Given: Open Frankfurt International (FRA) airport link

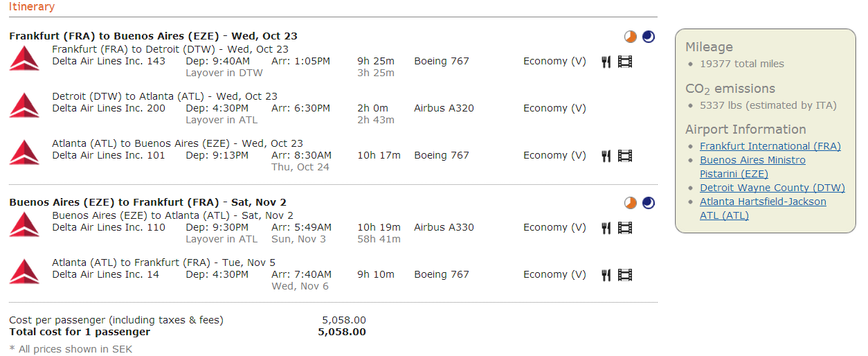Looking at the screenshot, I should tap(770, 146).
